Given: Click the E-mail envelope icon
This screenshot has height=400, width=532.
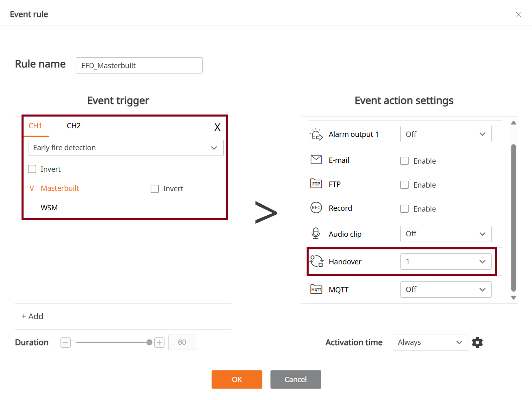Looking at the screenshot, I should pos(316,160).
